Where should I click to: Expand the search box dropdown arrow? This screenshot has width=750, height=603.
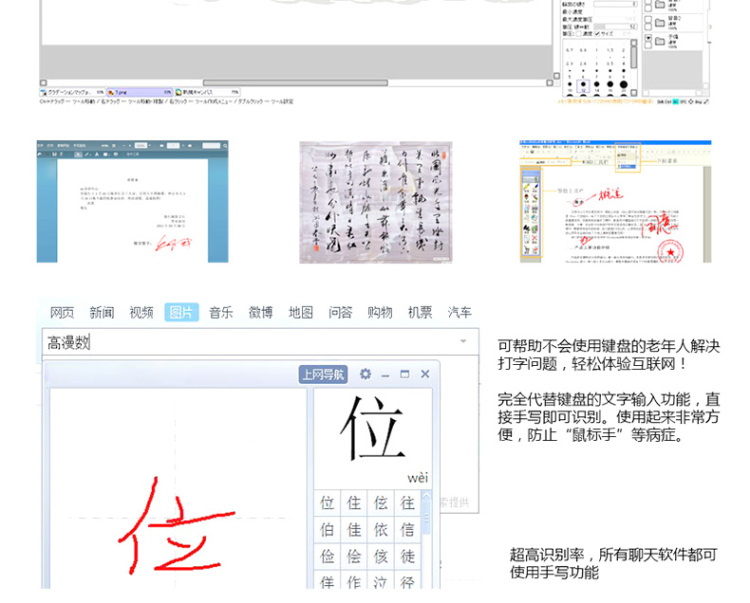click(x=463, y=342)
